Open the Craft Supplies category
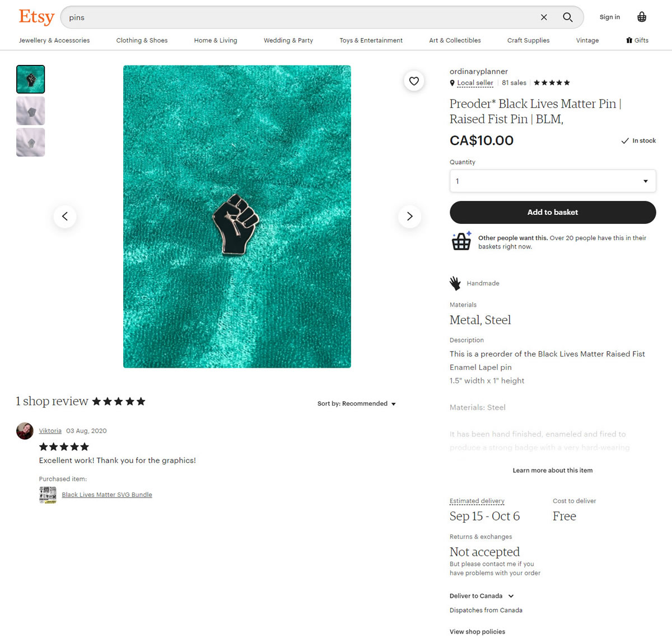The height and width of the screenshot is (638, 672). (528, 40)
